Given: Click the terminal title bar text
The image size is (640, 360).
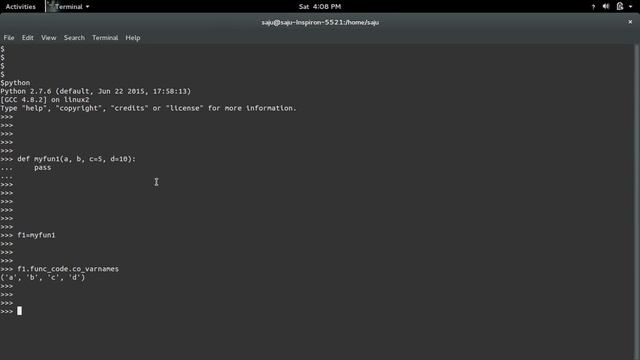Looking at the screenshot, I should tap(320, 22).
